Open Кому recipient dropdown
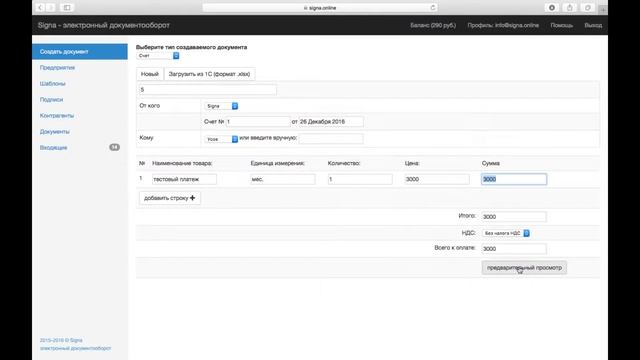 click(x=221, y=139)
